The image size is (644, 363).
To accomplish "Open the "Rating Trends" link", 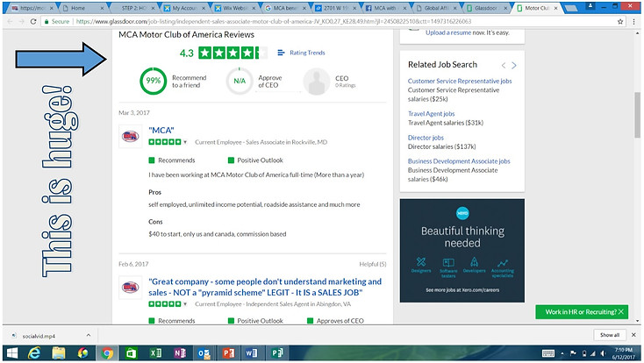I will click(x=307, y=53).
